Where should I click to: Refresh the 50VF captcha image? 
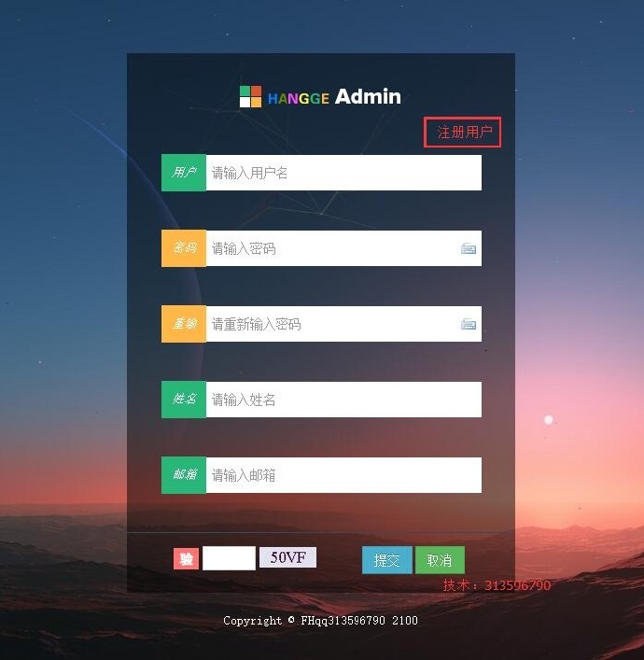pos(287,557)
